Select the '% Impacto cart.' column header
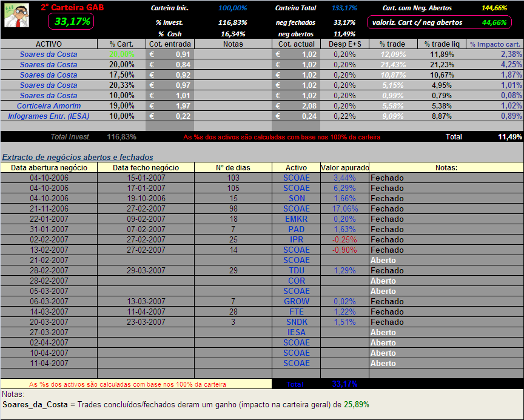This screenshot has width=524, height=420. [495, 44]
